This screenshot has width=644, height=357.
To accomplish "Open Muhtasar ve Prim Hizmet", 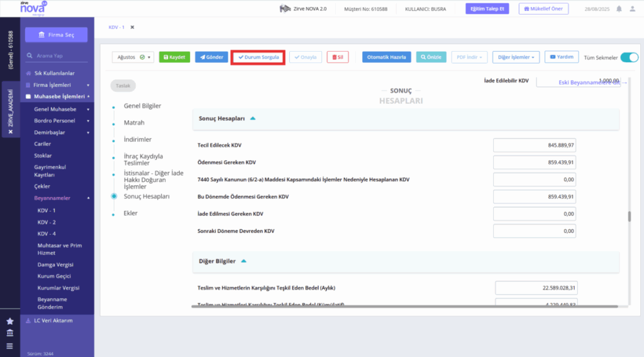I will click(x=60, y=249).
